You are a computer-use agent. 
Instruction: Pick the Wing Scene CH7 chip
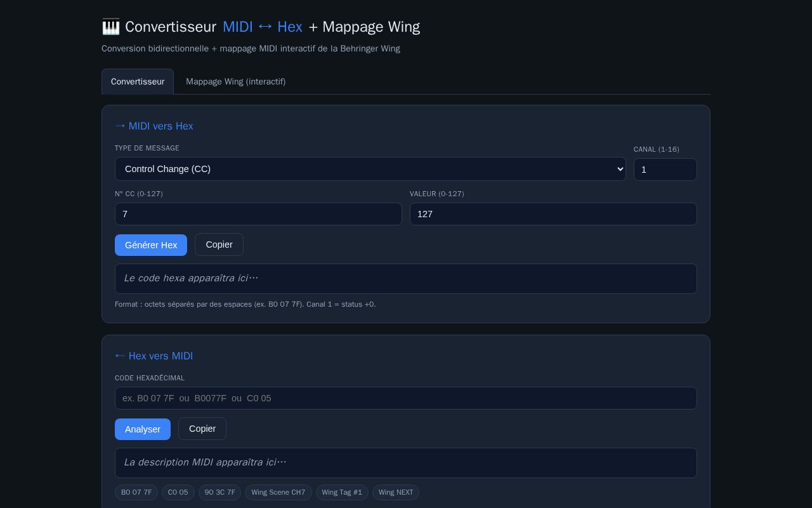tap(278, 492)
